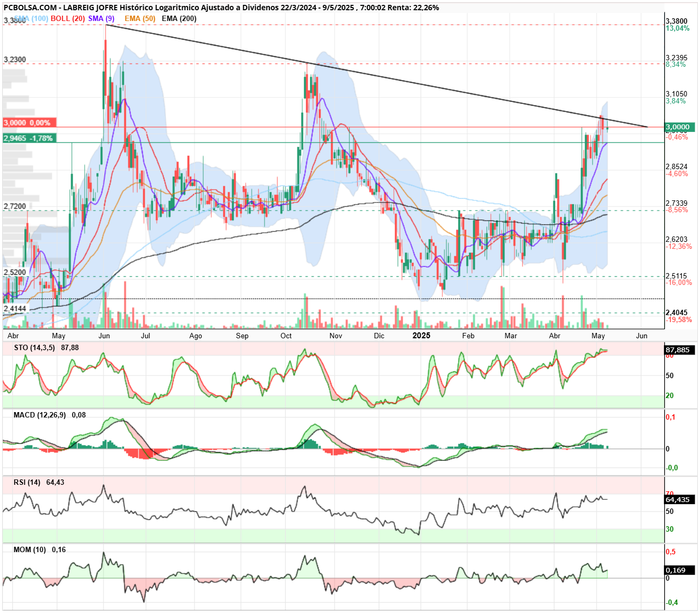Select the Ago month label
The image size is (700, 613).
196,336
